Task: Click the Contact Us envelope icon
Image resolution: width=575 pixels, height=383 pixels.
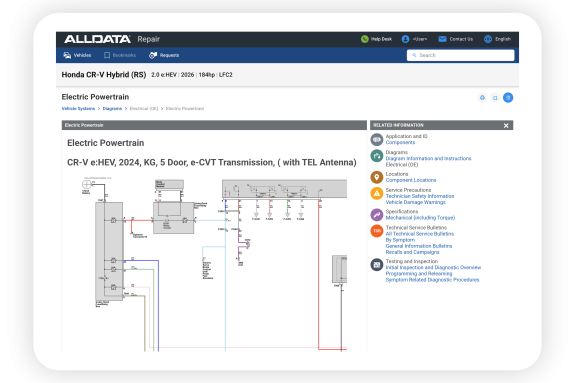Action: pyautogui.click(x=442, y=39)
